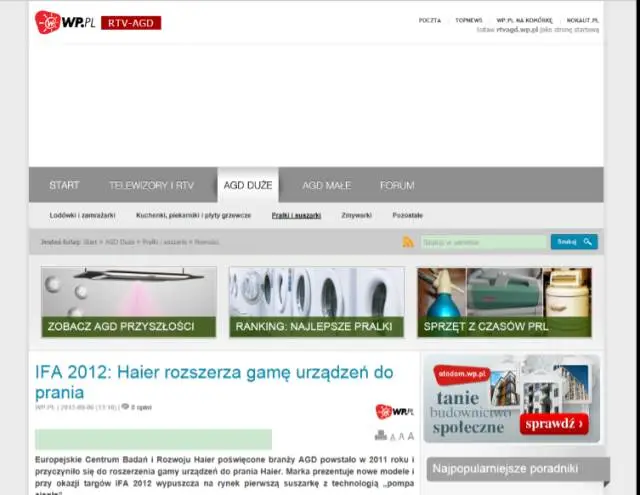
Task: Open the NOKAUT.PL link
Action: point(582,20)
